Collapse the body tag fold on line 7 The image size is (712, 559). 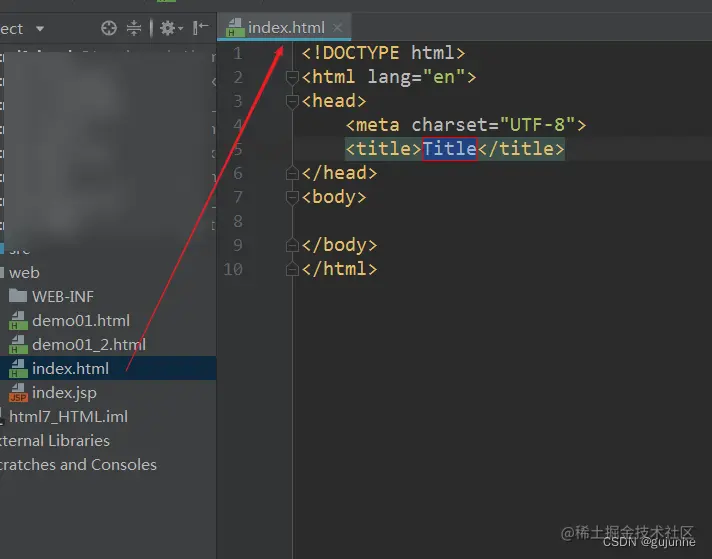point(292,197)
